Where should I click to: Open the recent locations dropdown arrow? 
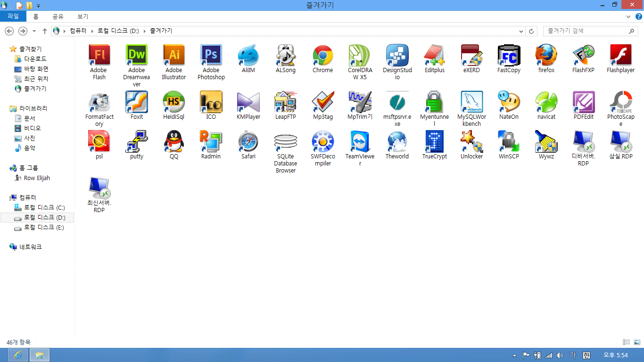(34, 31)
